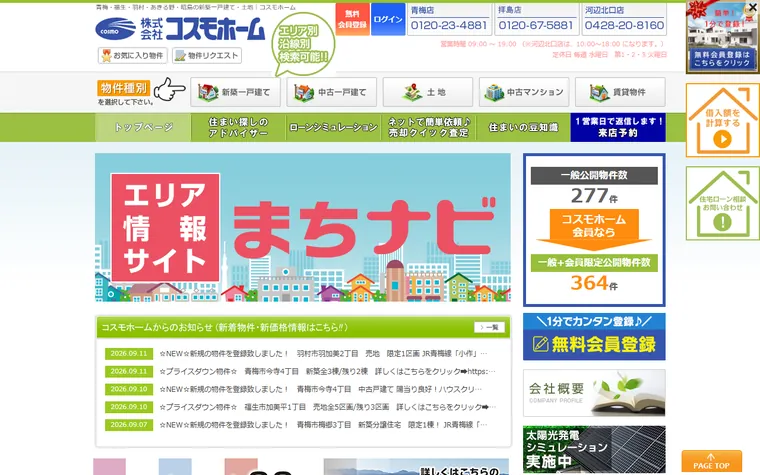Go to トップページ tab
The height and width of the screenshot is (475, 760).
(143, 127)
